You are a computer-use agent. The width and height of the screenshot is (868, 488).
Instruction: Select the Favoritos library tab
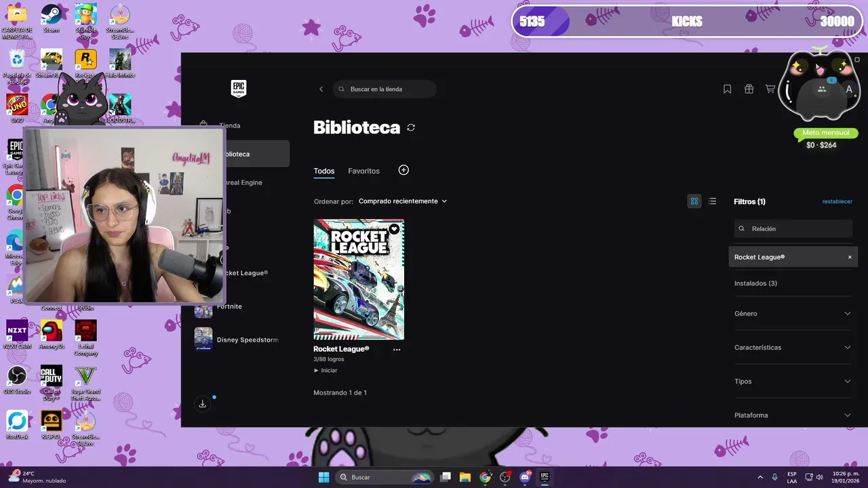tap(364, 171)
